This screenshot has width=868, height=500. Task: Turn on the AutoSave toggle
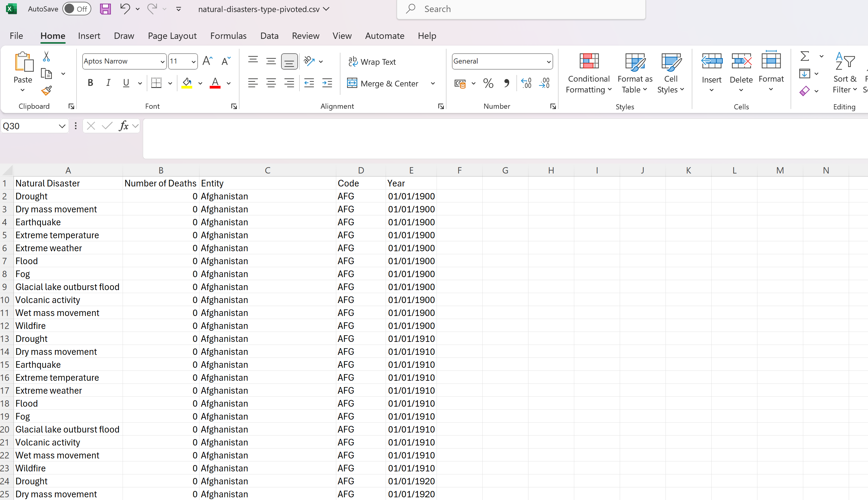77,9
